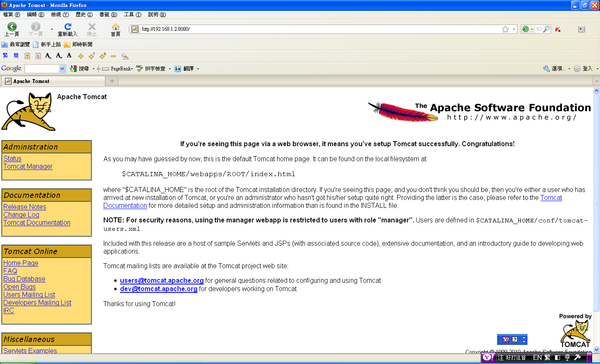600x364 pixels.
Task: Open the Status link under Administration
Action: 12,158
